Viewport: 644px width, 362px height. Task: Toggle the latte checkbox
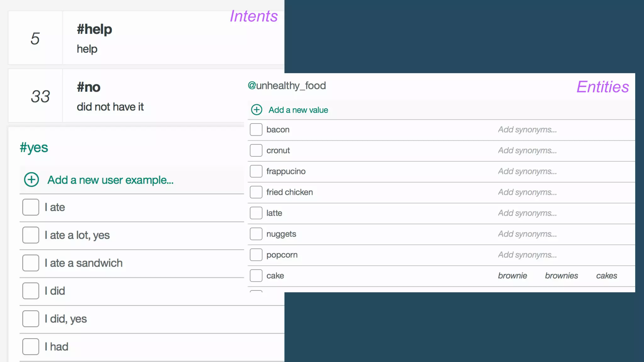coord(256,213)
